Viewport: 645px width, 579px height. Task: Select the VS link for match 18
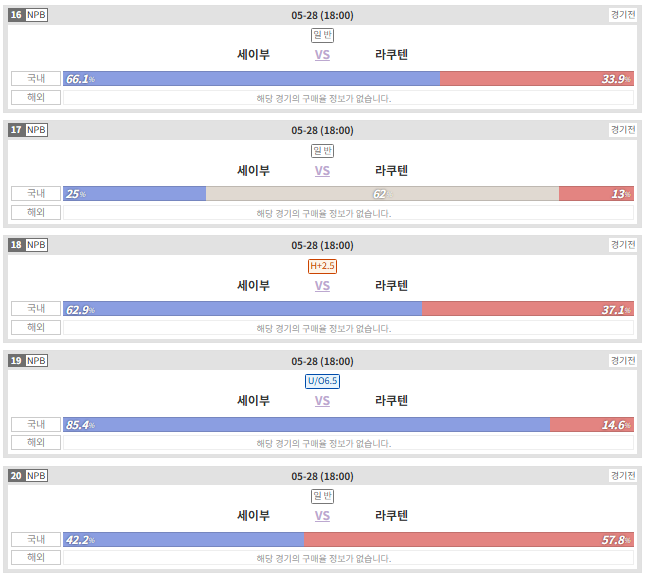(x=322, y=285)
